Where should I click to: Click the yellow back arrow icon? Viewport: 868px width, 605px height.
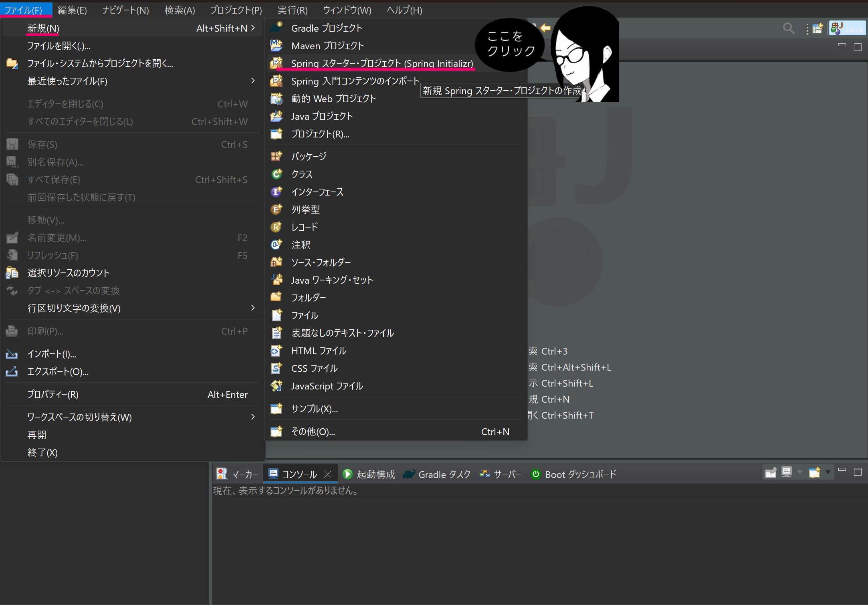click(x=545, y=28)
